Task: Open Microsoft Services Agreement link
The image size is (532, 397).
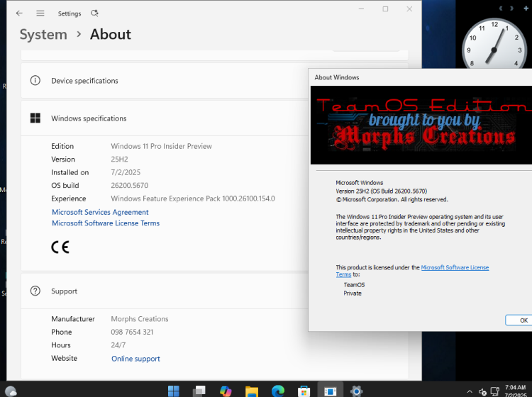Action: tap(100, 212)
